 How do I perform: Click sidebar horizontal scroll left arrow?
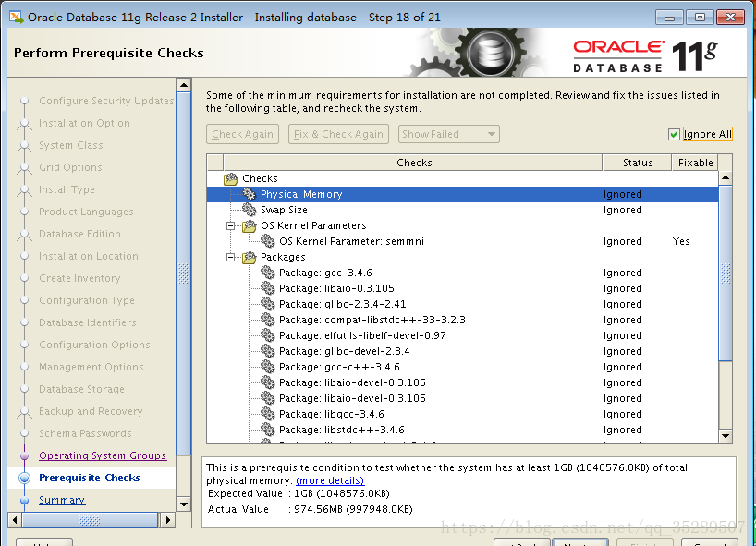pos(15,520)
